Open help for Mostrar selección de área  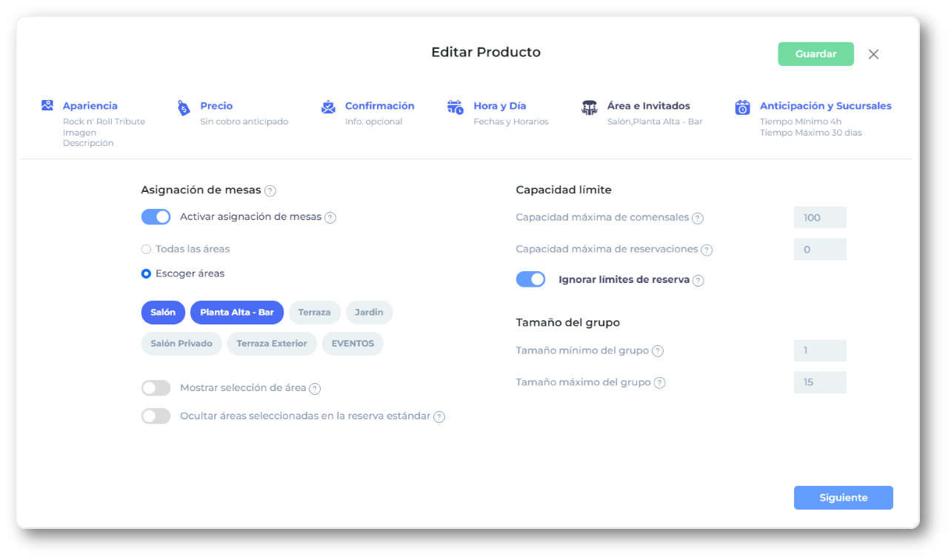(315, 389)
